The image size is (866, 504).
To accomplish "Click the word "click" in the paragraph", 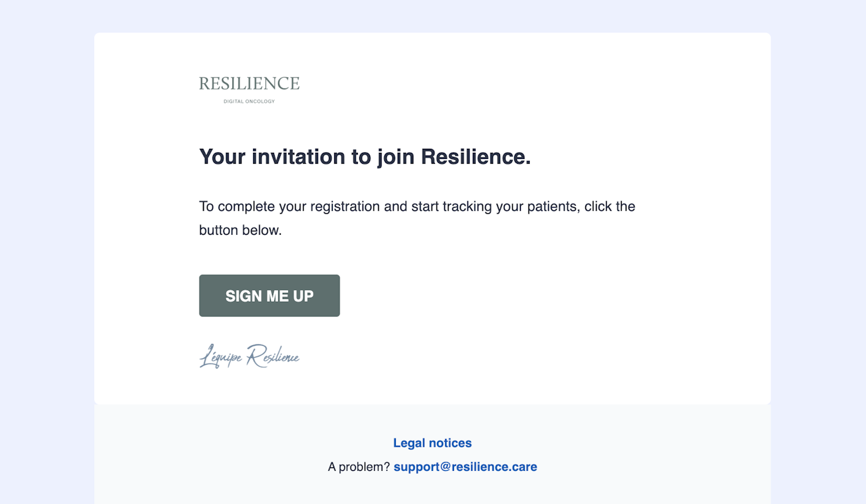I will pos(599,206).
